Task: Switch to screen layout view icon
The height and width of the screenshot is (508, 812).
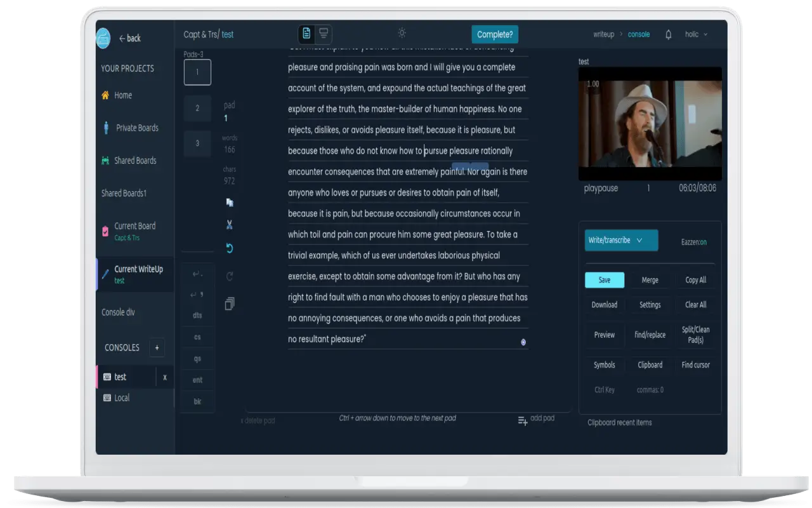Action: pyautogui.click(x=324, y=34)
